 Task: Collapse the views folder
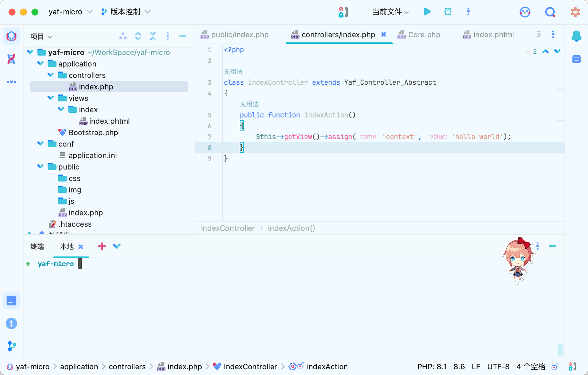point(51,98)
